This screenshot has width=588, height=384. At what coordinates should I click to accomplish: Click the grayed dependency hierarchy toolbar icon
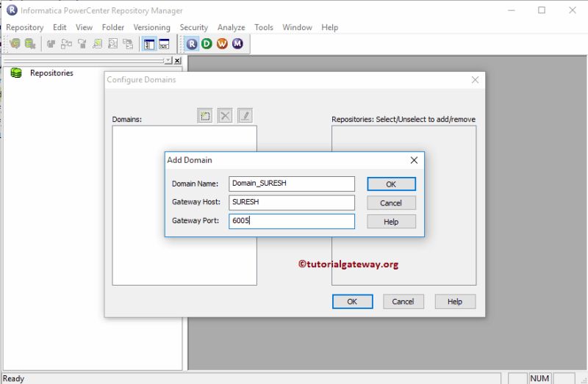tap(66, 44)
